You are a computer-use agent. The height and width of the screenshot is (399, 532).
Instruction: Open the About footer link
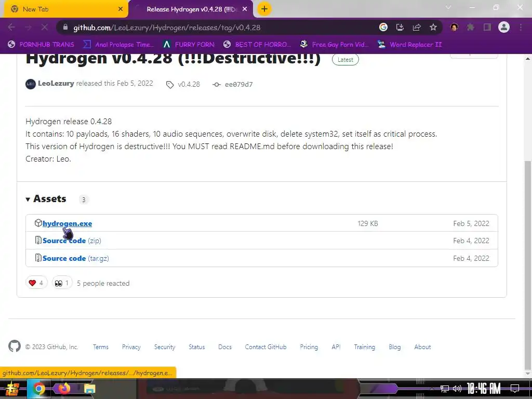(x=422, y=347)
